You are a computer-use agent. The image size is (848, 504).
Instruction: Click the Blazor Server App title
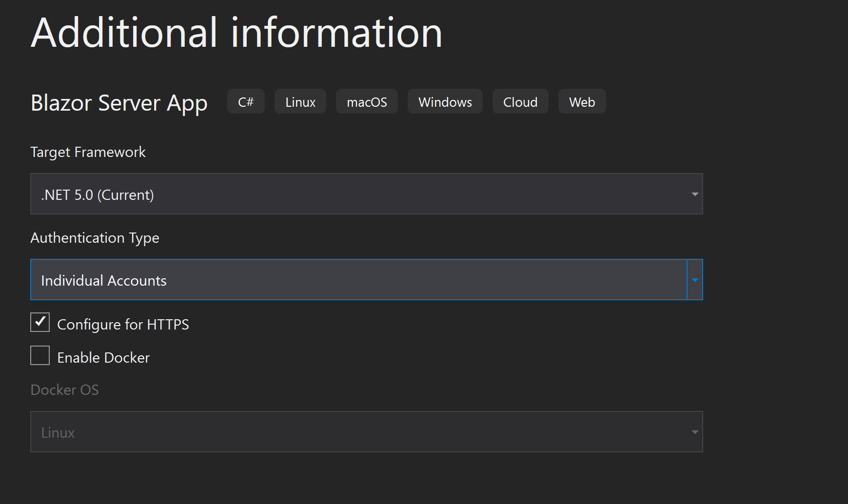pos(119,103)
